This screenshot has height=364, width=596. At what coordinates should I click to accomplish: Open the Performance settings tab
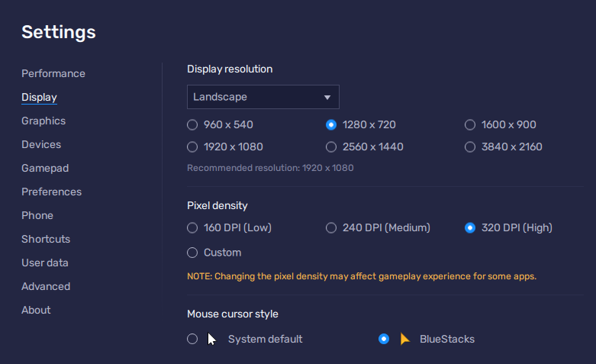[x=53, y=73]
